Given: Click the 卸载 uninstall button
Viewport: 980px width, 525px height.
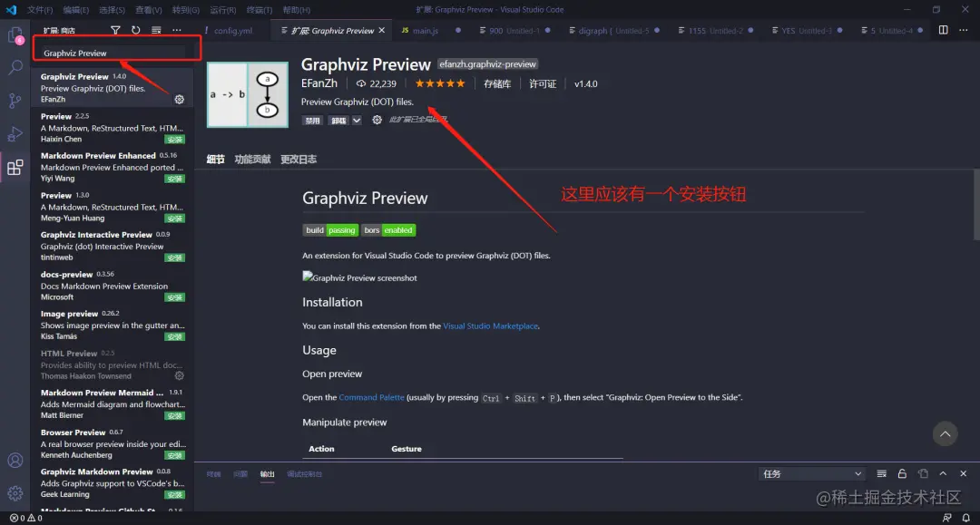Looking at the screenshot, I should coord(338,121).
